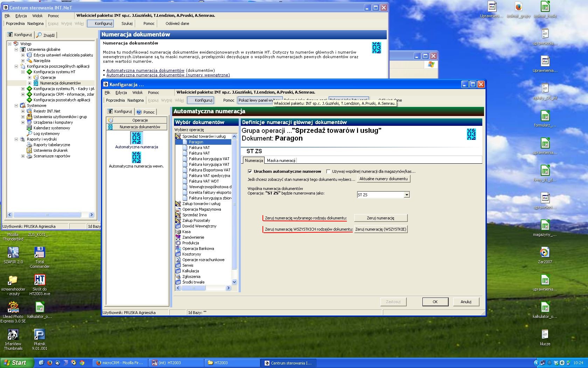Enable Używaj wspólnej numeracji dla magazynów checkbox

coord(328,171)
